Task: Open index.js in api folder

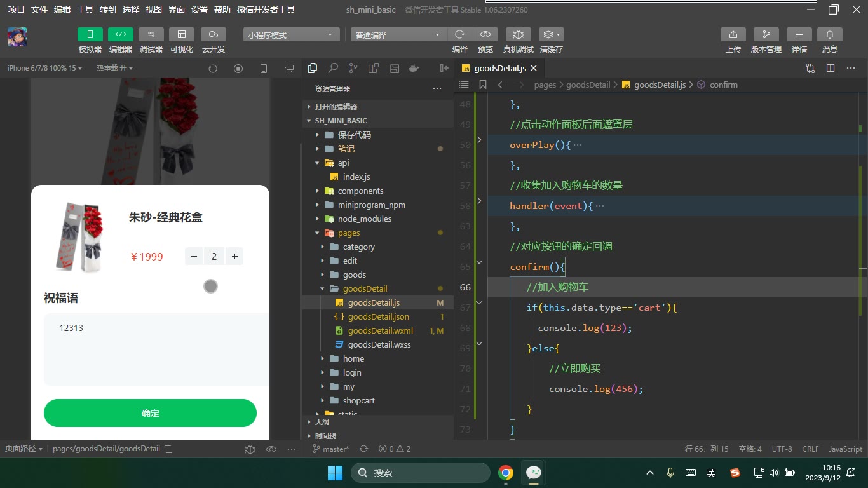Action: point(378,177)
